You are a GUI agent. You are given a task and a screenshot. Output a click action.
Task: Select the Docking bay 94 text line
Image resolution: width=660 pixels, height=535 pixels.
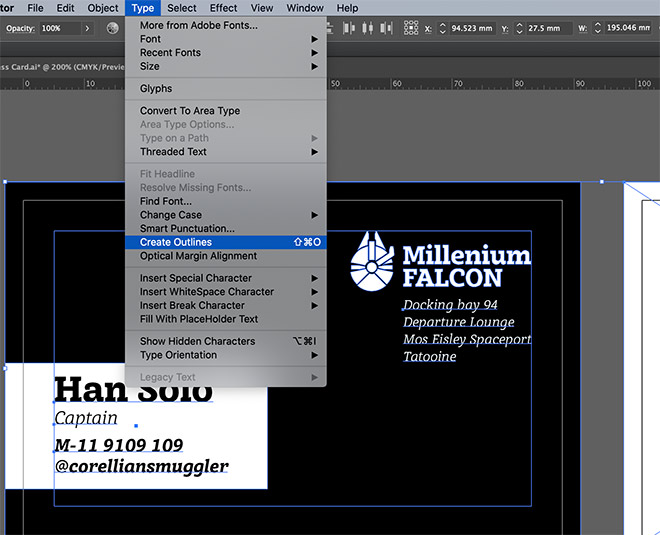pyautogui.click(x=450, y=305)
